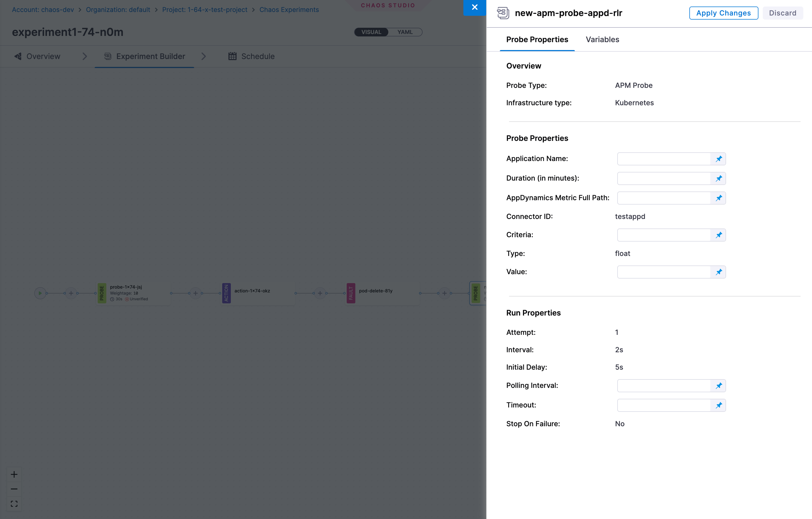Image resolution: width=812 pixels, height=519 pixels.
Task: Select the Probe Properties tab
Action: [537, 39]
